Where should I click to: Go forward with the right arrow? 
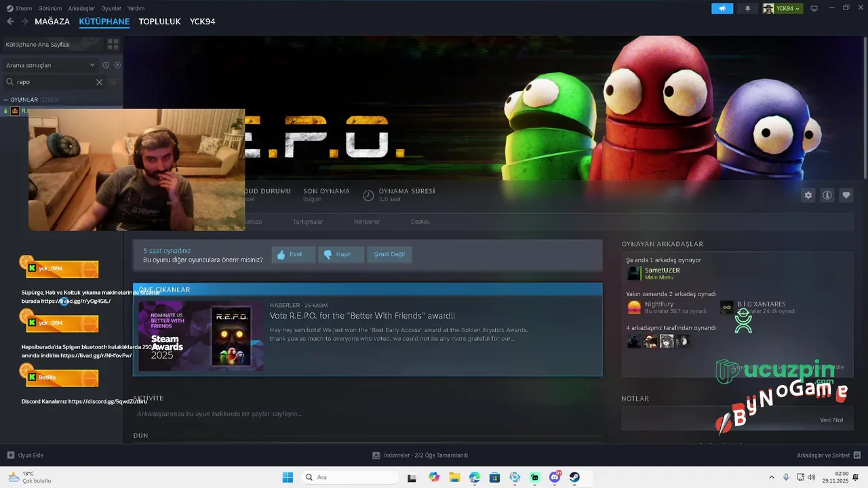[24, 22]
